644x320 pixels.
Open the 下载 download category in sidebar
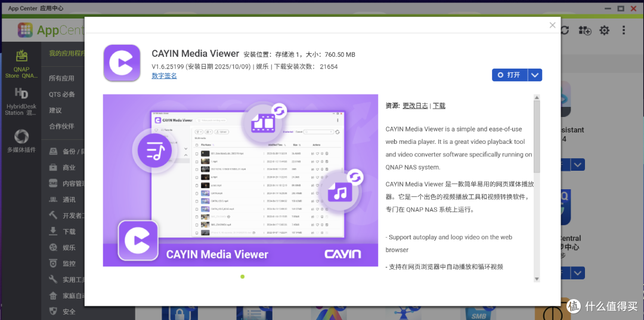click(x=63, y=232)
